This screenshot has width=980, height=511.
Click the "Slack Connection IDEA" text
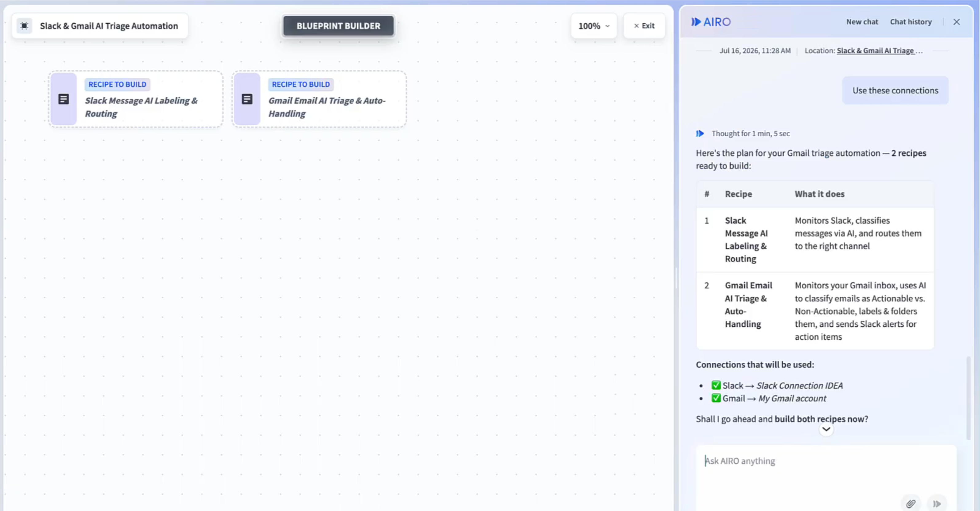point(799,385)
